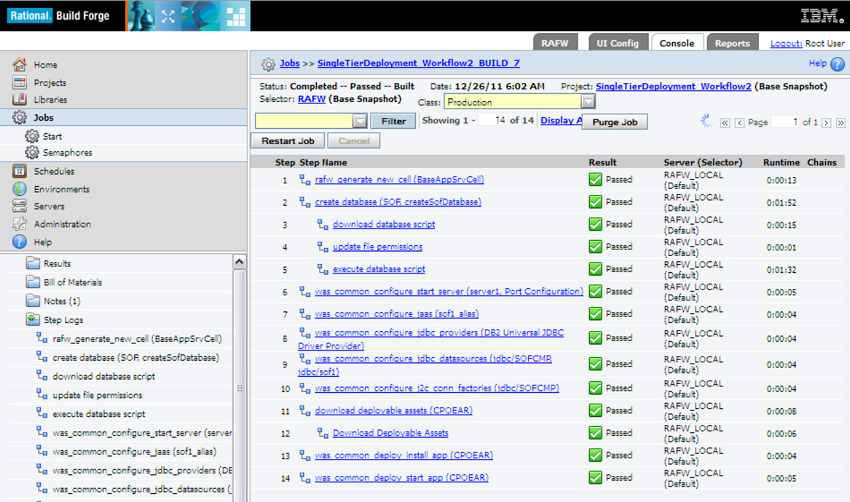Open rafw_generate_new_cell log in tree

pyautogui.click(x=137, y=339)
